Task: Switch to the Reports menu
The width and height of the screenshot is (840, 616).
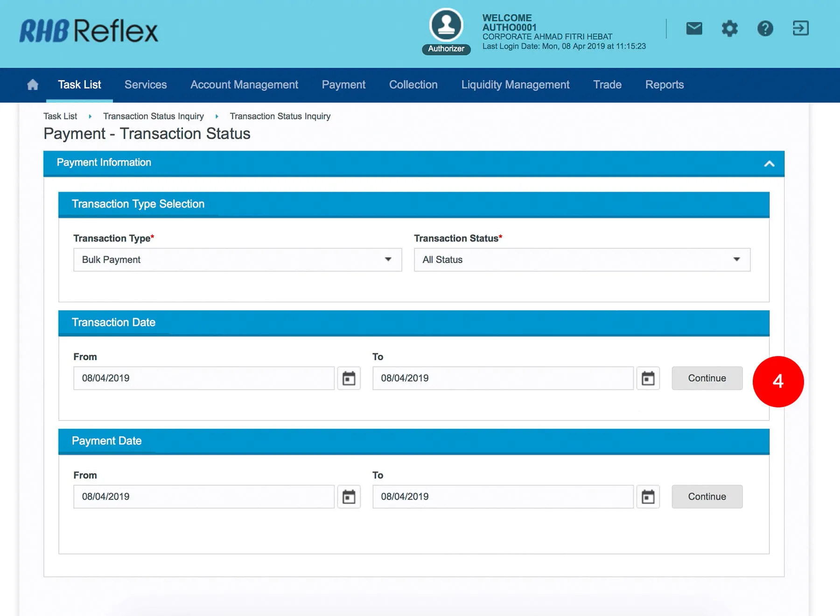Action: pos(664,84)
